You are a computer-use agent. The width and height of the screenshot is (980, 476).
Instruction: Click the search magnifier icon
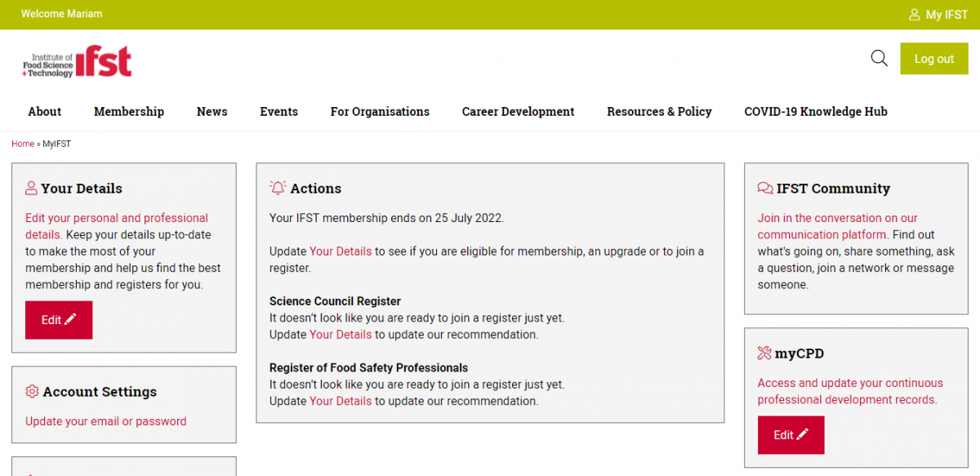tap(879, 58)
